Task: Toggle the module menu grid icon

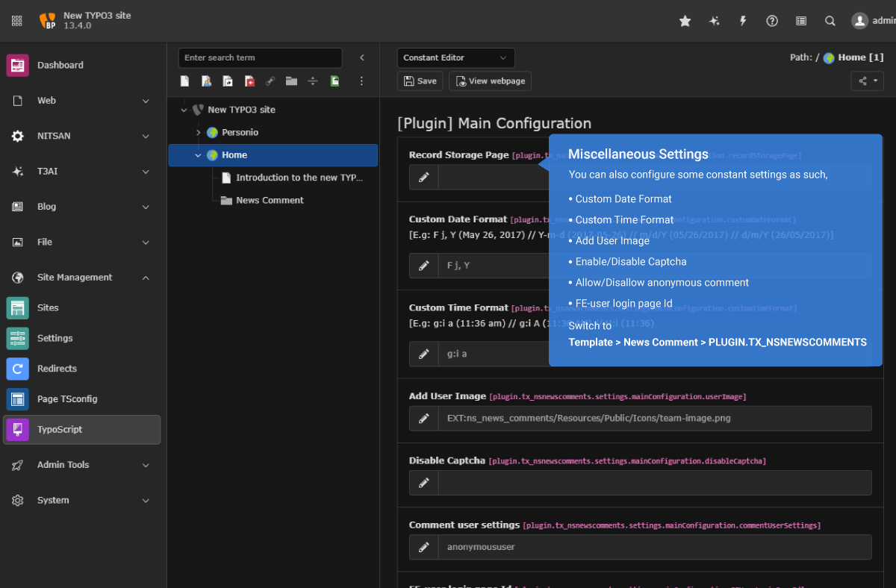Action: (x=17, y=21)
